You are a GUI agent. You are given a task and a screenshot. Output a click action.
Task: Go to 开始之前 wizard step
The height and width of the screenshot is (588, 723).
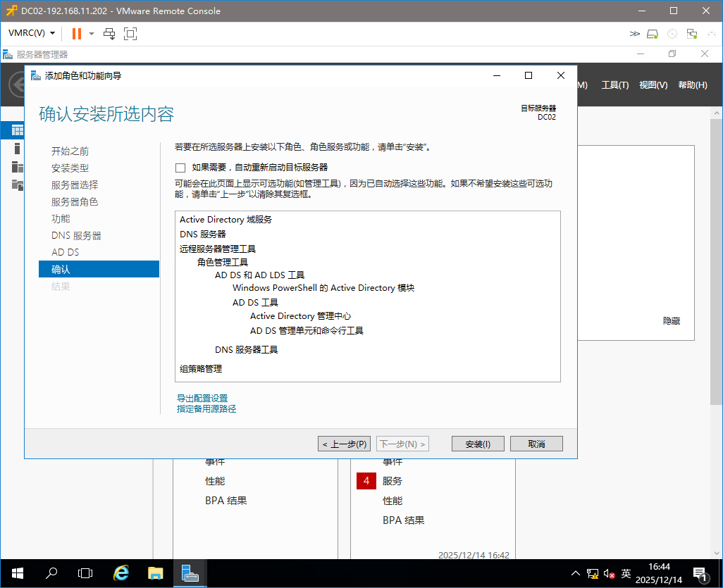(x=70, y=151)
